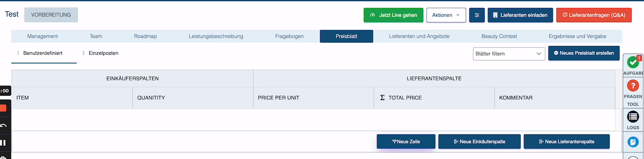644x159 pixels.
Task: Click the Neue Lieferantenspalte button
Action: pos(566,142)
